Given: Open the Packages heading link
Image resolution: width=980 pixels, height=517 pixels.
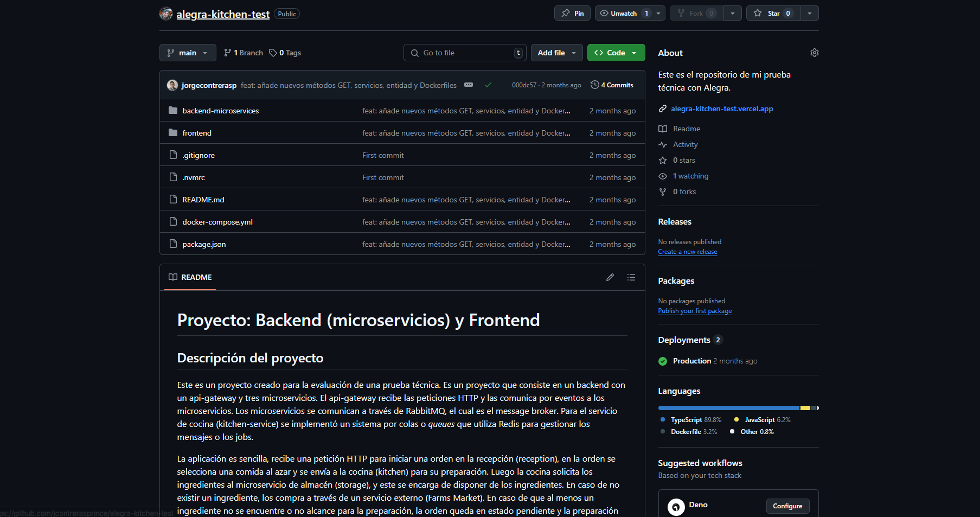Looking at the screenshot, I should (x=676, y=280).
